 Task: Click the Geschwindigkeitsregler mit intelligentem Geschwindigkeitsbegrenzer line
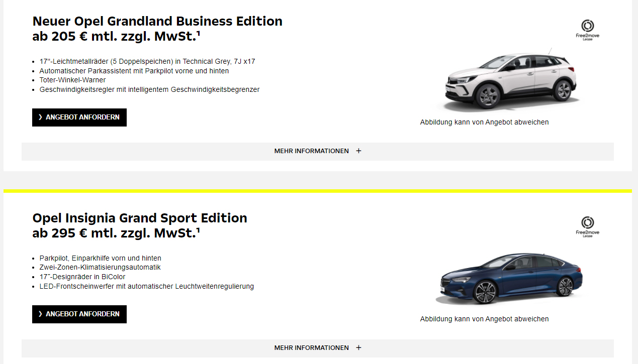pos(149,89)
